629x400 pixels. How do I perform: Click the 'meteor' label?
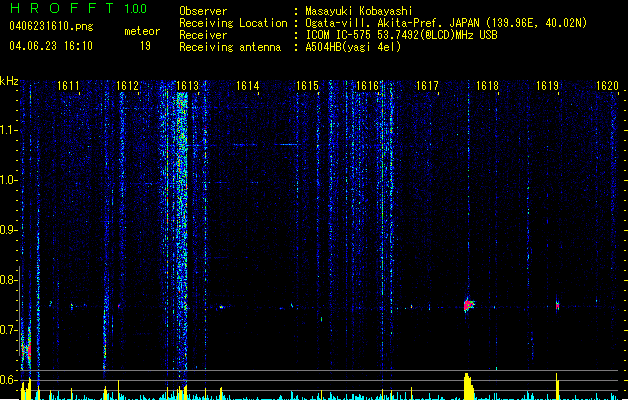pos(142,31)
